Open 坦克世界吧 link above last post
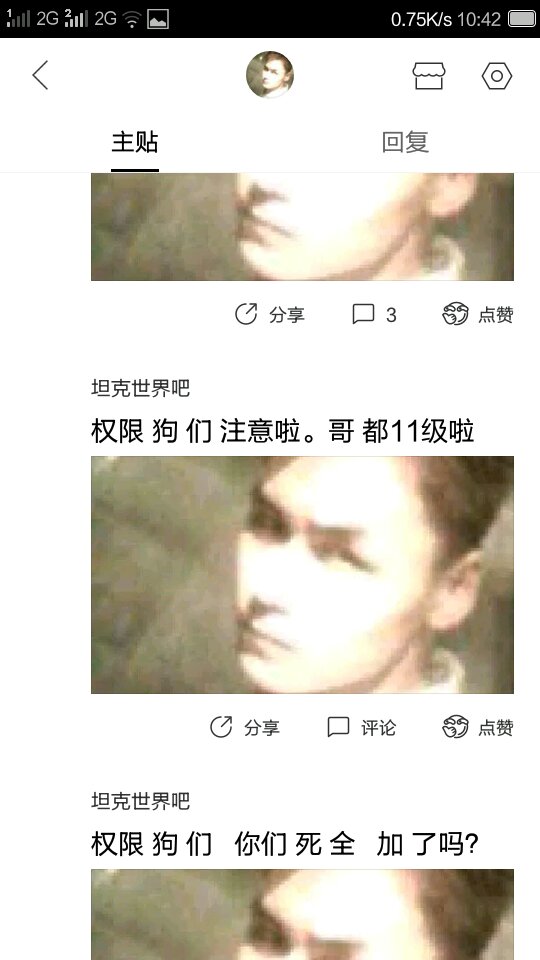The height and width of the screenshot is (960, 540). 141,801
